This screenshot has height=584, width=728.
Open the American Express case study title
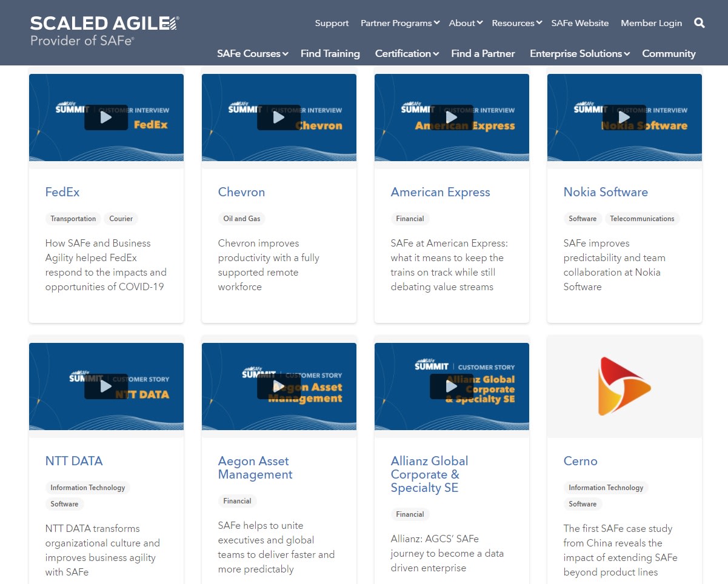tap(441, 192)
